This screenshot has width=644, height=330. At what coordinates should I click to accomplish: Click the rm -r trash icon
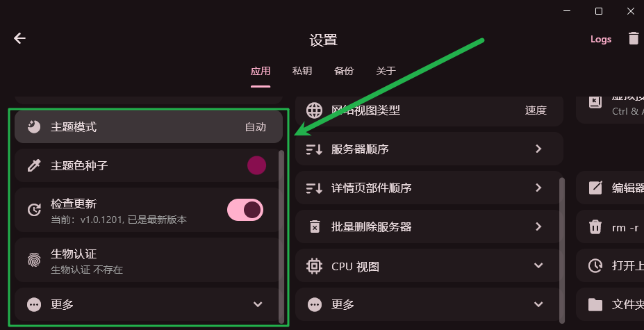(595, 226)
